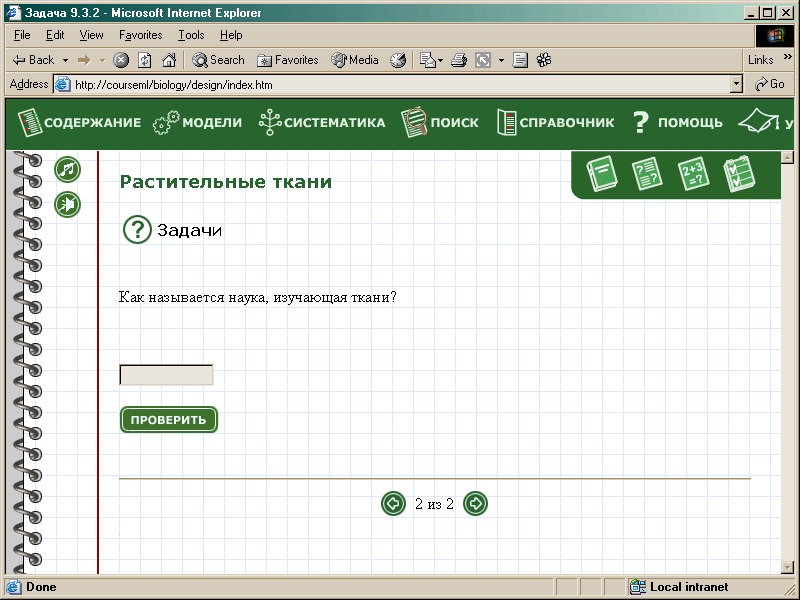The height and width of the screenshot is (600, 800).
Task: Open the Tools menu
Action: click(x=191, y=35)
